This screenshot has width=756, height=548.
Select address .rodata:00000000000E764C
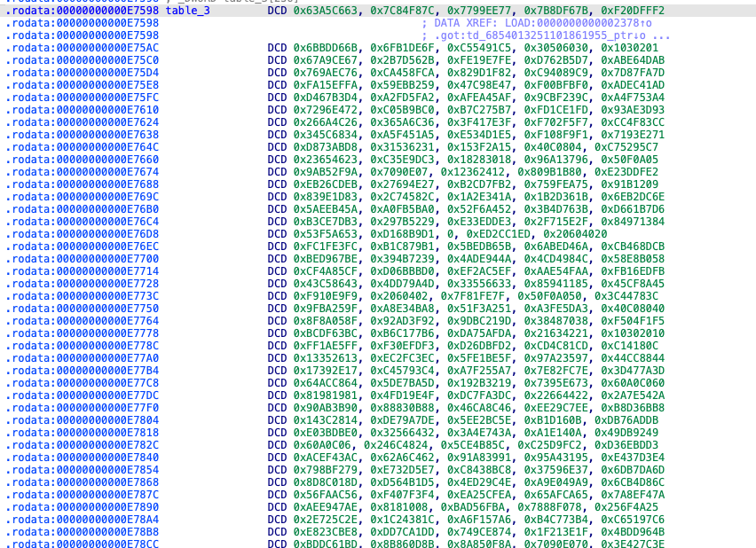[83, 147]
